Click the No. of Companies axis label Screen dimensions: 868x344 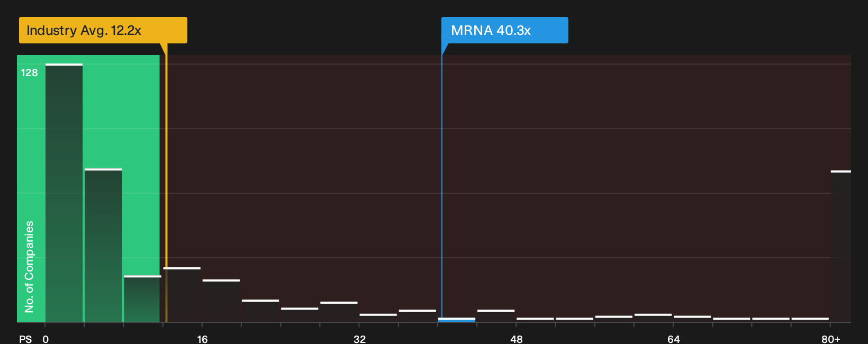point(29,266)
